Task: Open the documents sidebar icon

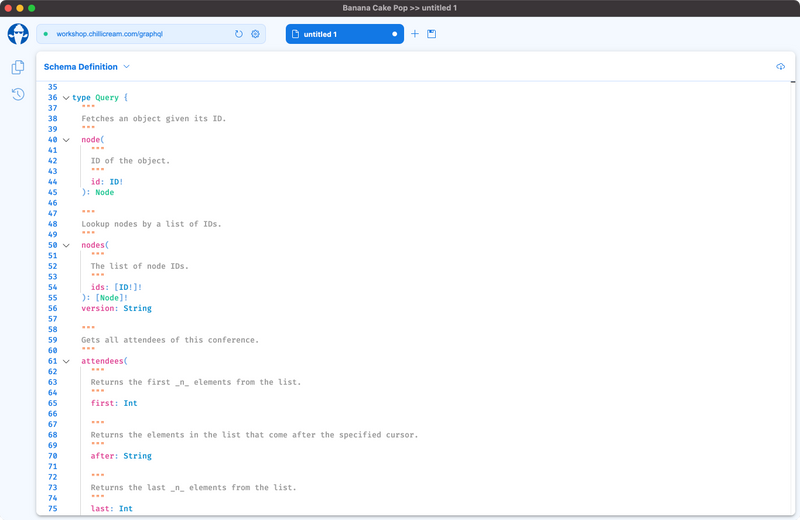Action: [18, 68]
